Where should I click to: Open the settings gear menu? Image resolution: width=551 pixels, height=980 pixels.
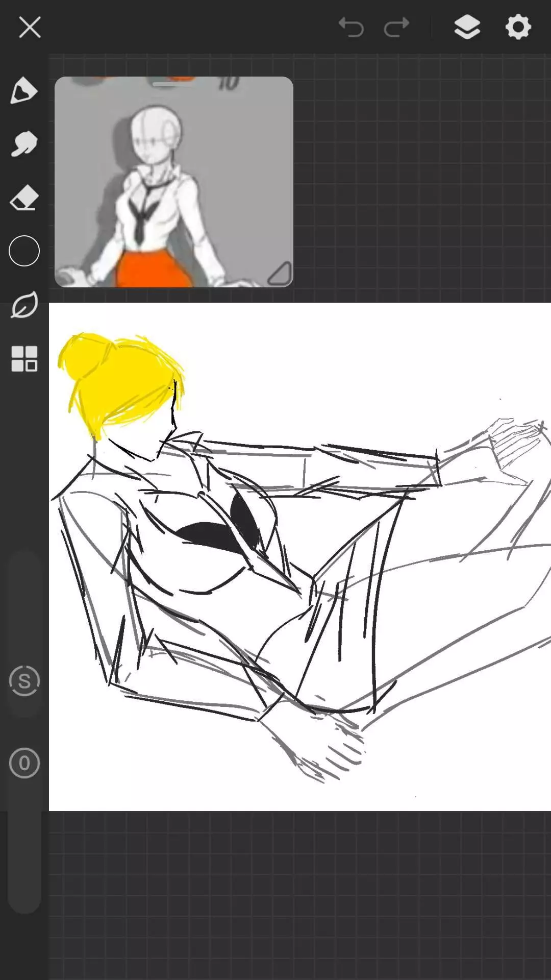[518, 27]
